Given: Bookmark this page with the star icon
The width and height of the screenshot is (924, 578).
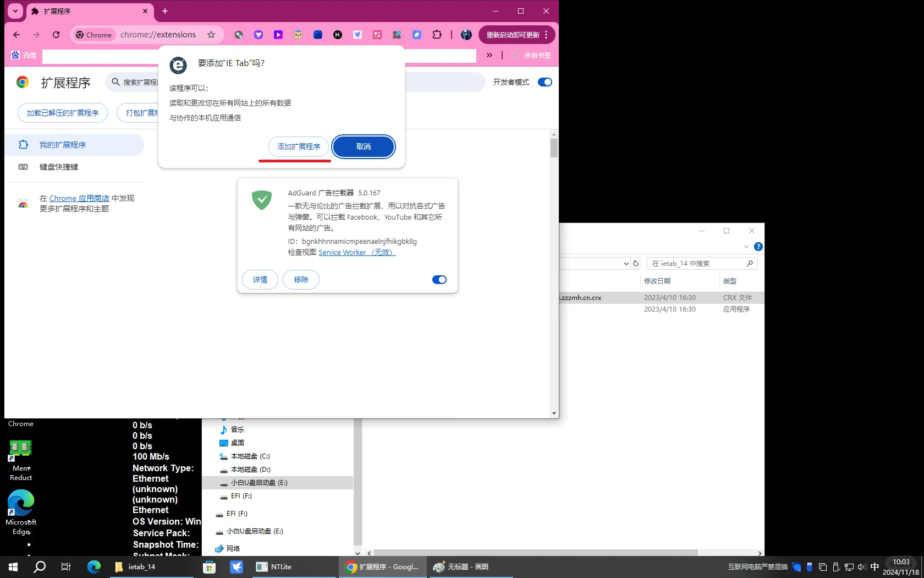Looking at the screenshot, I should tap(211, 35).
